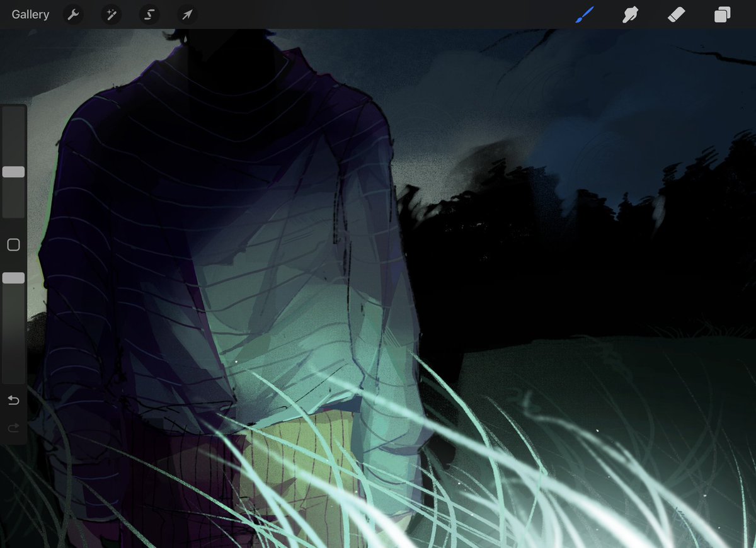Open the Actions wrench menu
The image size is (756, 548).
[74, 14]
